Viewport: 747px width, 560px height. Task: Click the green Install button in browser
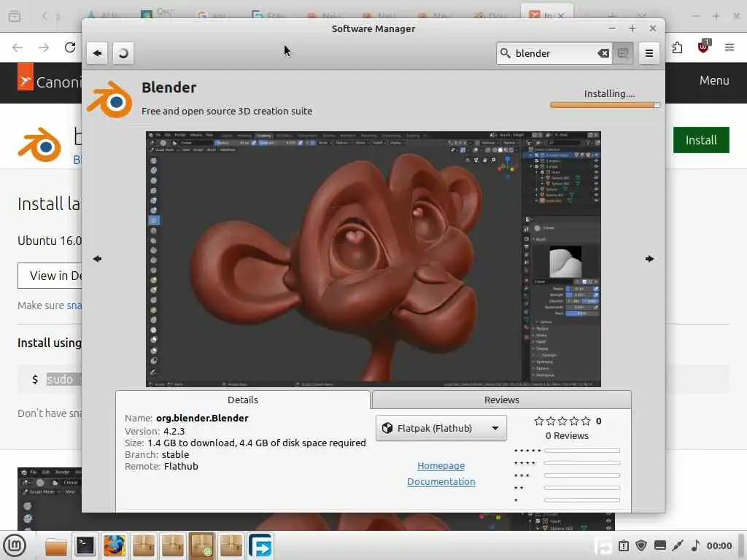tap(701, 140)
